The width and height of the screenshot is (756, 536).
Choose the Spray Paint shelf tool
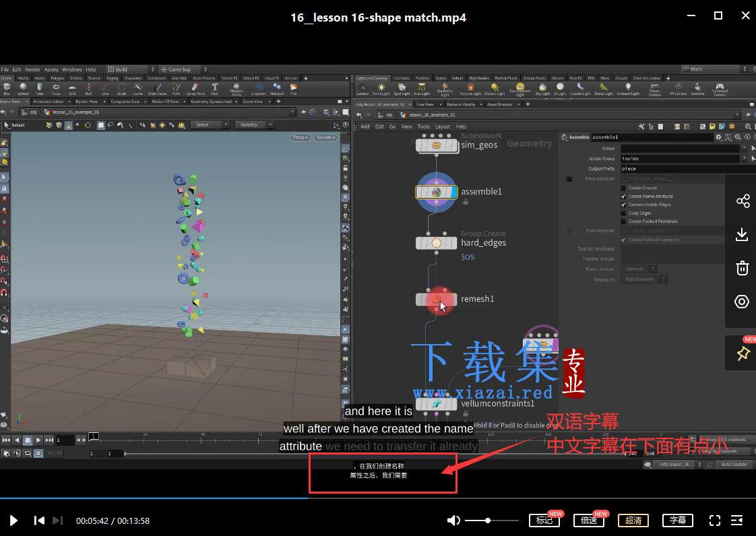(195, 89)
